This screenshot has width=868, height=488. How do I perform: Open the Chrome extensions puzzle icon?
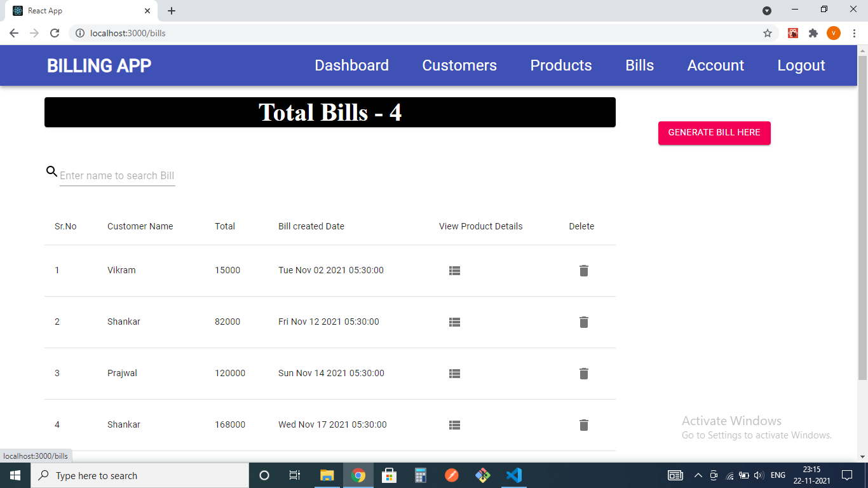tap(813, 32)
